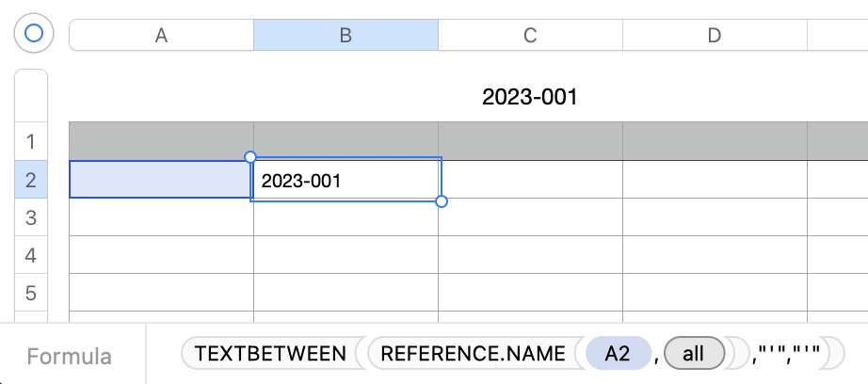The height and width of the screenshot is (384, 868).
Task: Select the A2 reference token in formula
Action: coord(618,354)
